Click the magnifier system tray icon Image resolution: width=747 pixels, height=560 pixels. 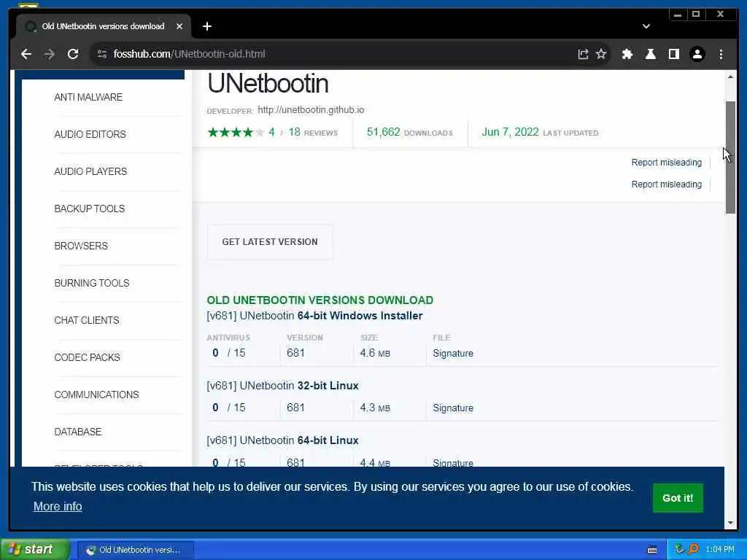[694, 550]
